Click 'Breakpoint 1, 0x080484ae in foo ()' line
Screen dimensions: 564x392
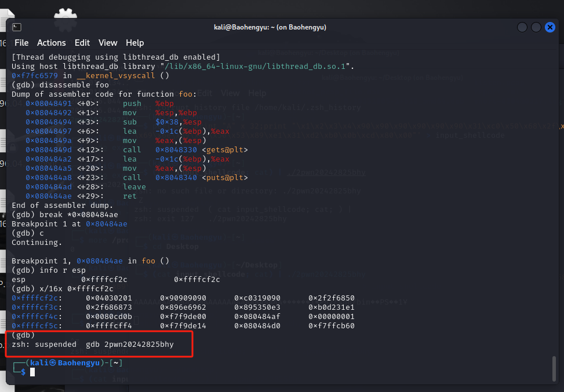coord(90,261)
